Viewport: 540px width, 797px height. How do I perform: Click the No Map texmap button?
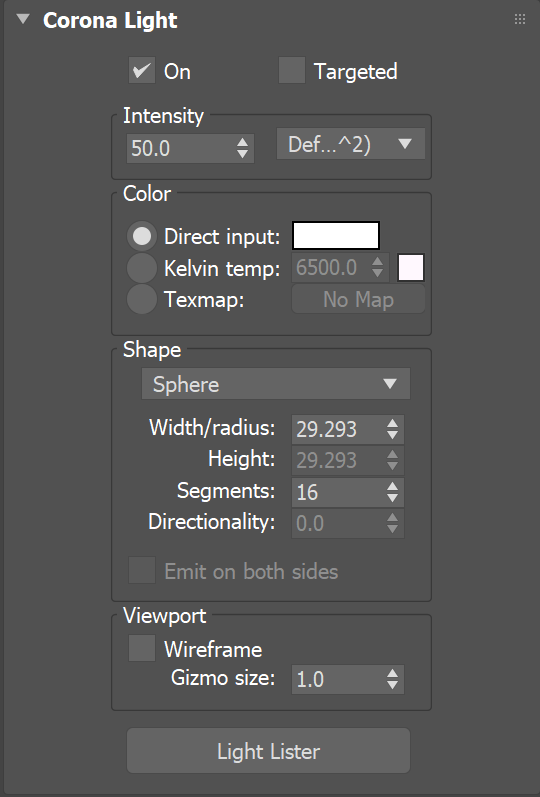click(358, 299)
